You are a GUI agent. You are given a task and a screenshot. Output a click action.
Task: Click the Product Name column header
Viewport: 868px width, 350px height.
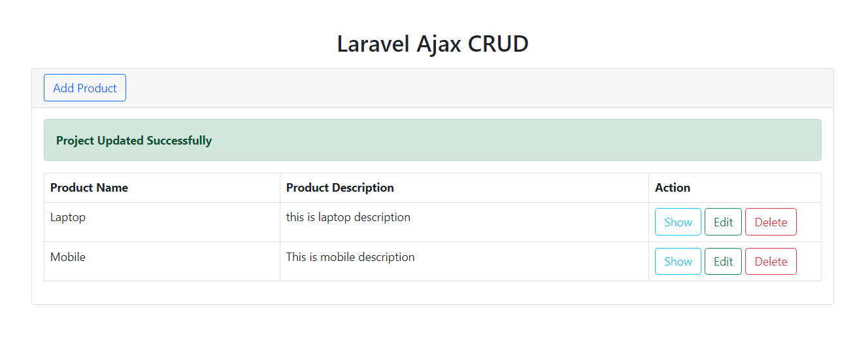[x=90, y=188]
